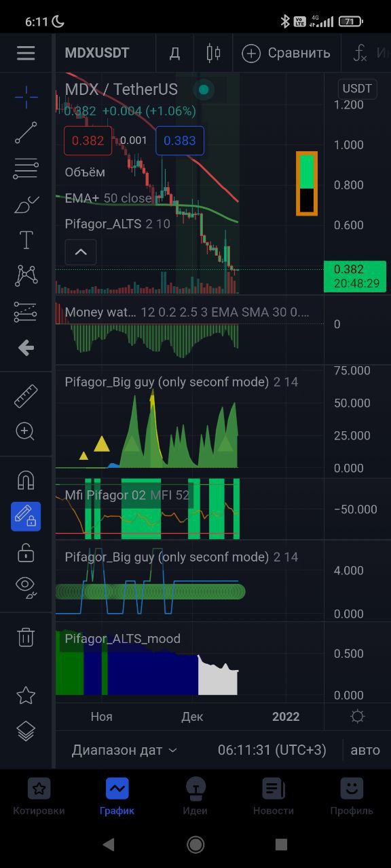Screen dimensions: 391x868
Task: Open the MDXUSDT symbol search
Action: [x=97, y=53]
